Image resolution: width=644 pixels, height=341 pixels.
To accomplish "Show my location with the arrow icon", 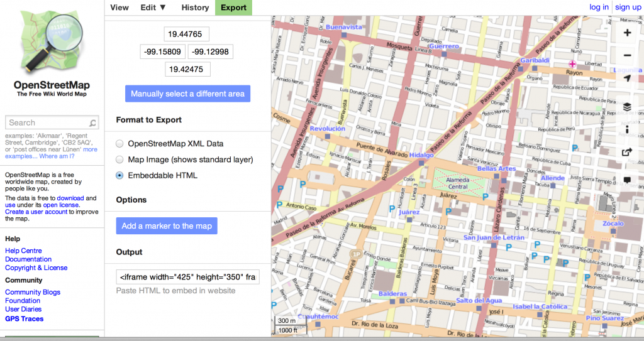I will pyautogui.click(x=627, y=78).
